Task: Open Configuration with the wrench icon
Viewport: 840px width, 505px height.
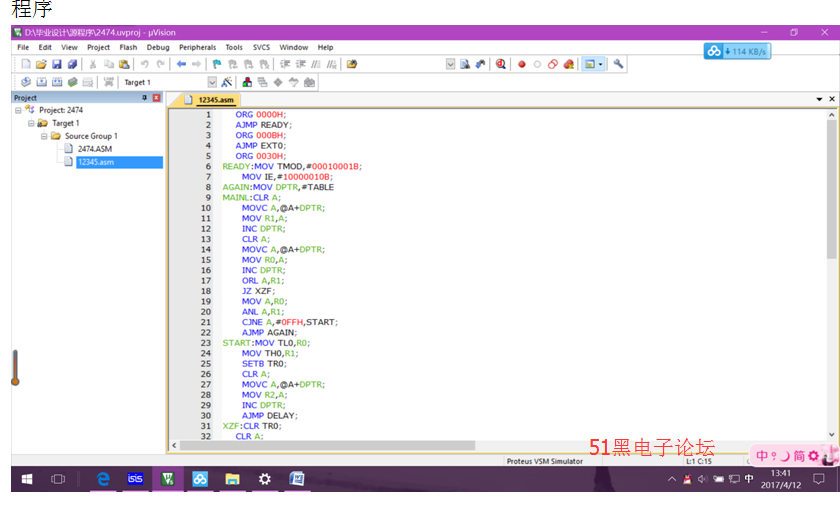Action: [x=618, y=64]
